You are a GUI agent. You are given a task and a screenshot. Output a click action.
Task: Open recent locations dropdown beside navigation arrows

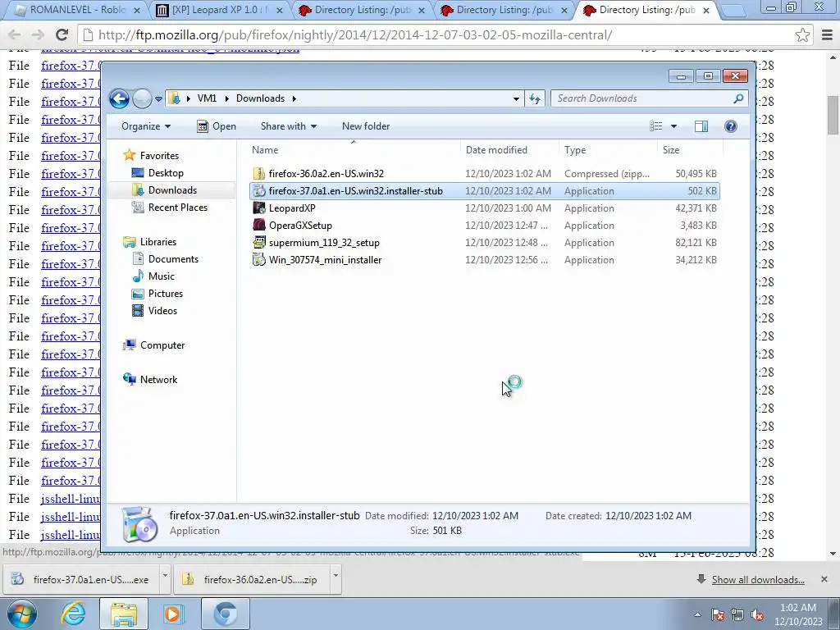click(158, 99)
